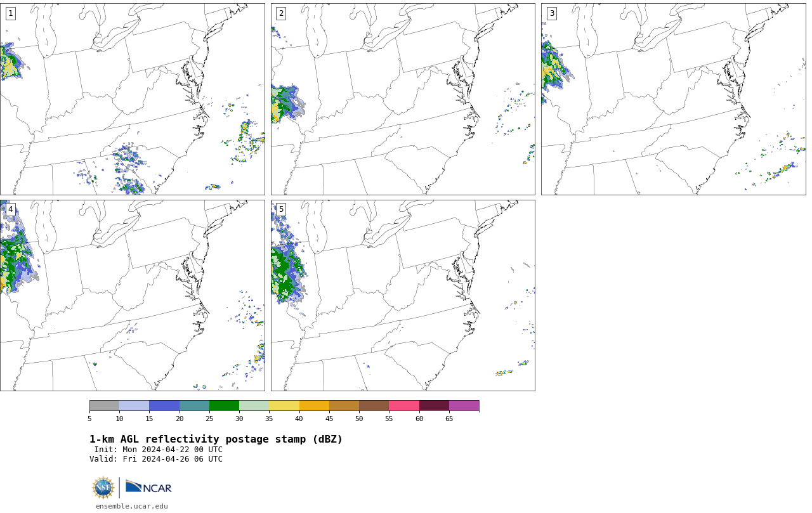Click the Valid: Fri 2024-04-26 06 UTC text

pos(156,459)
